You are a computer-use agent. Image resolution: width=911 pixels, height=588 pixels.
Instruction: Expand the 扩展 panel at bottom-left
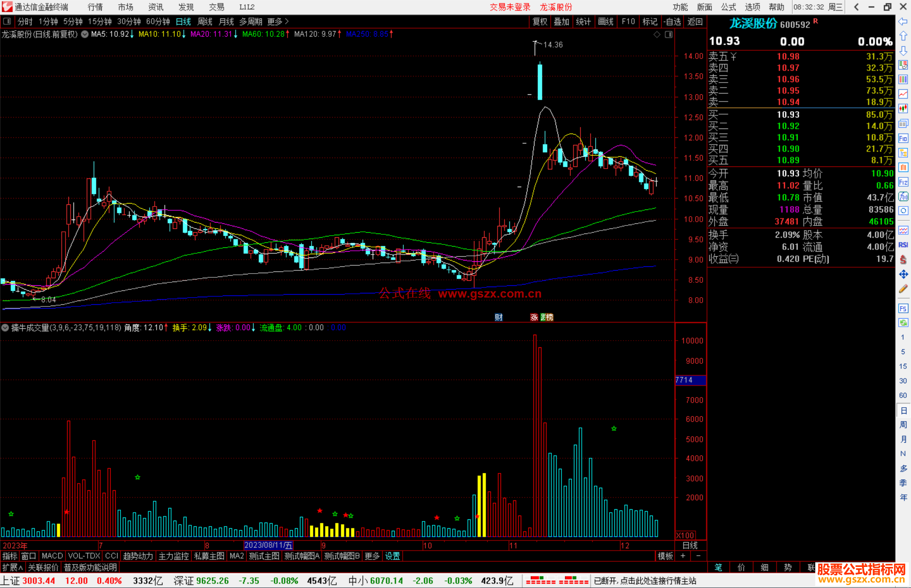click(x=12, y=567)
